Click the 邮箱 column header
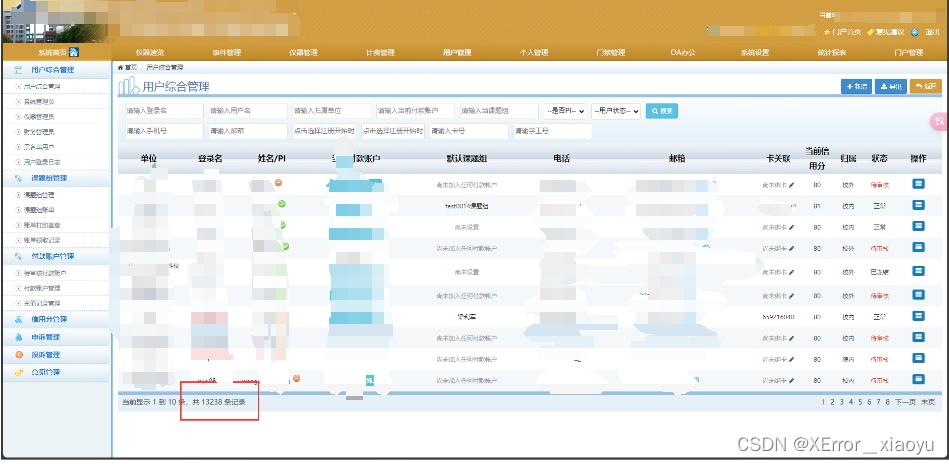The image size is (949, 464). pos(677,158)
